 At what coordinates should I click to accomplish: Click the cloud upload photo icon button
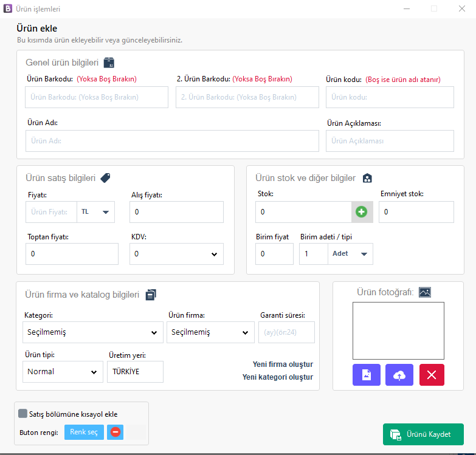coord(399,375)
